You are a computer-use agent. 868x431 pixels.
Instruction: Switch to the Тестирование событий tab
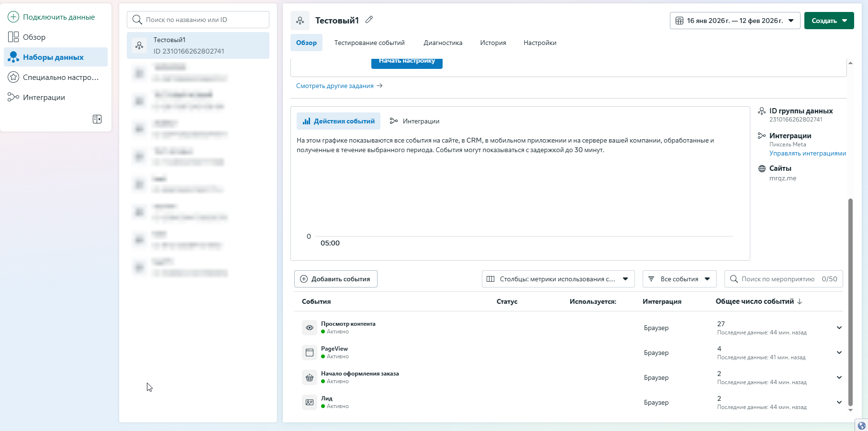369,43
